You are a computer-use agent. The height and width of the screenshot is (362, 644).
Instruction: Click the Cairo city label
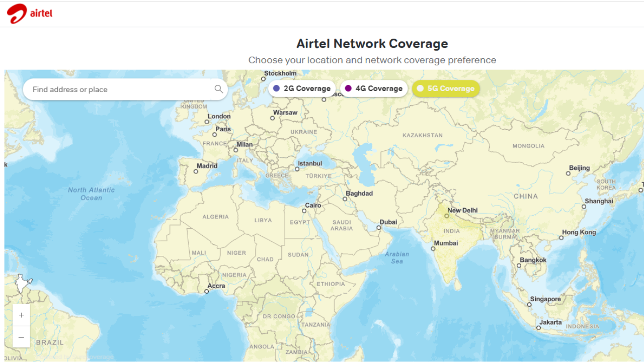313,205
